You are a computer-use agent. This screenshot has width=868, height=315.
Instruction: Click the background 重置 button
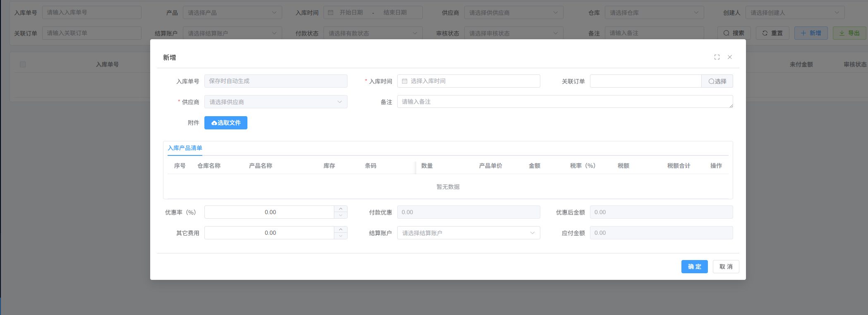tap(772, 33)
